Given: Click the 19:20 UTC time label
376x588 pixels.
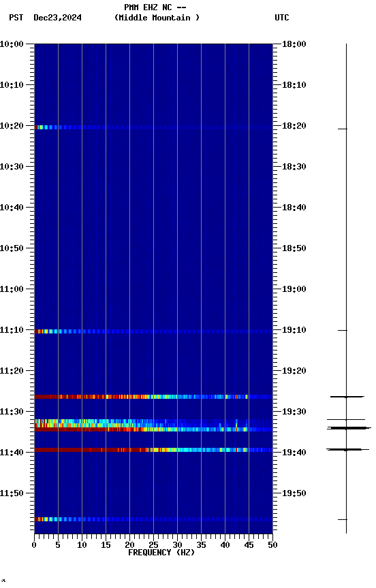Looking at the screenshot, I should coord(294,371).
